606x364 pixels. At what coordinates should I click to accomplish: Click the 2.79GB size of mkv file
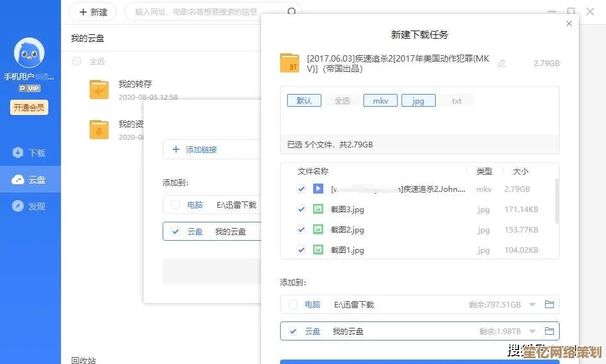(x=517, y=189)
